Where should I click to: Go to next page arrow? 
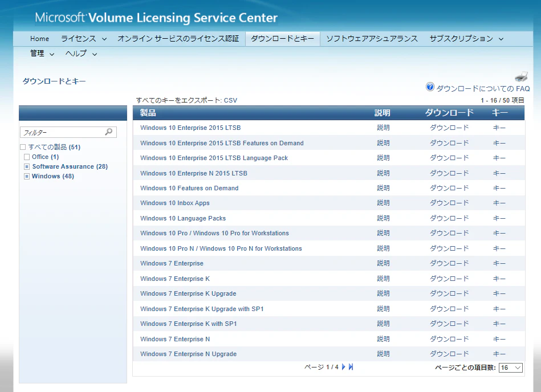(343, 367)
